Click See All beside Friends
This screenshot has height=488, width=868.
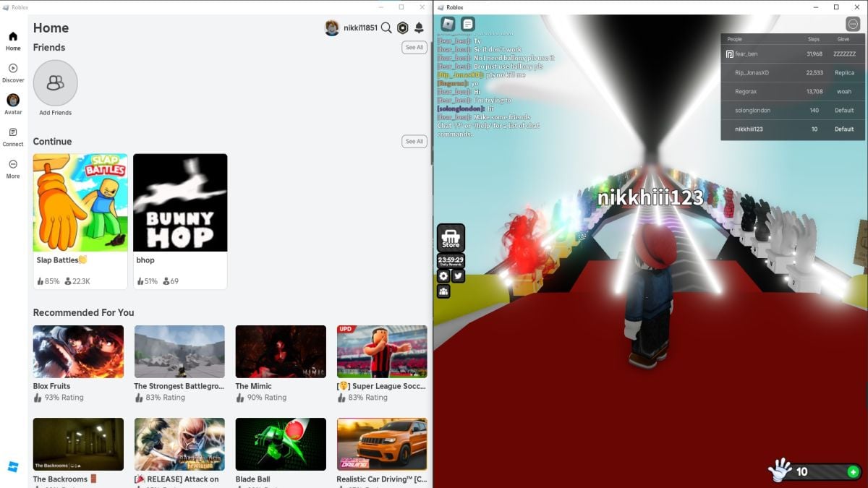pos(414,48)
